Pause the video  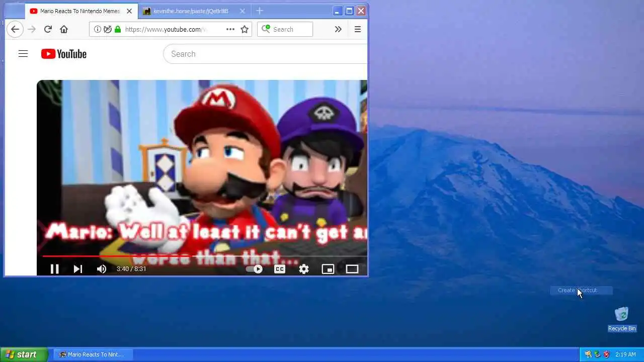click(54, 269)
